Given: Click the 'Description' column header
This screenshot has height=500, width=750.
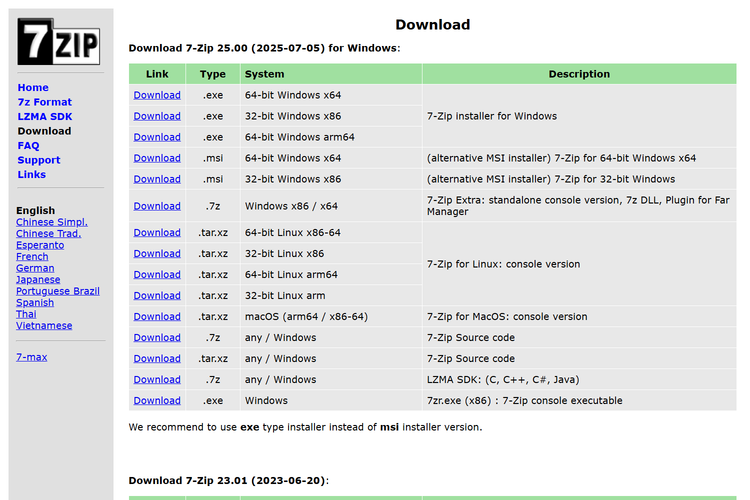Looking at the screenshot, I should tap(579, 74).
